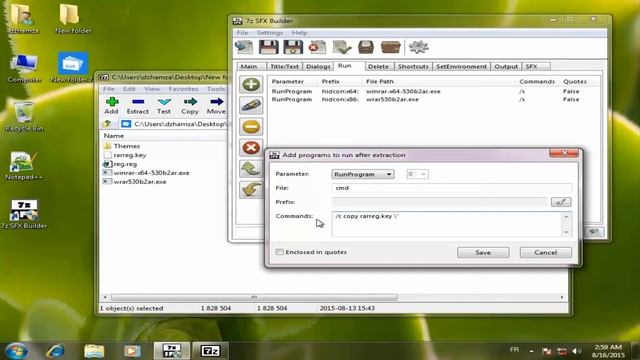Click the yellow minus Remove entry icon
This screenshot has height=360, width=640.
click(251, 127)
